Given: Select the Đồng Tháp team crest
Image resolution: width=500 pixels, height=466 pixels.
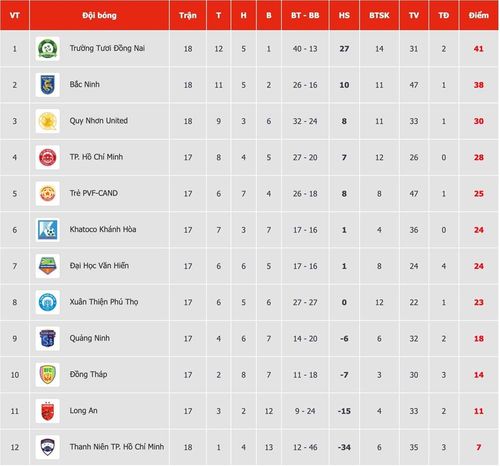Looking at the screenshot, I should 47,375.
